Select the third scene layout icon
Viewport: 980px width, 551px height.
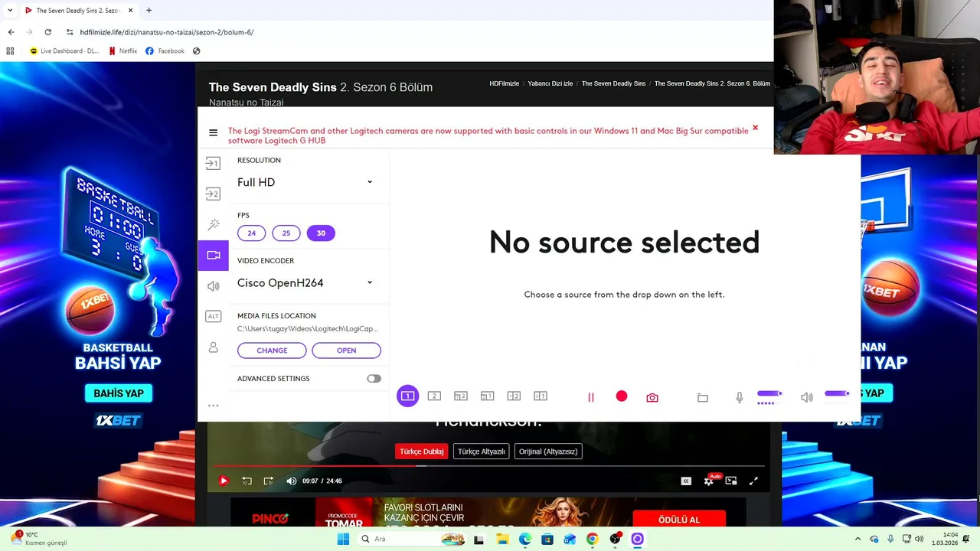pyautogui.click(x=461, y=396)
